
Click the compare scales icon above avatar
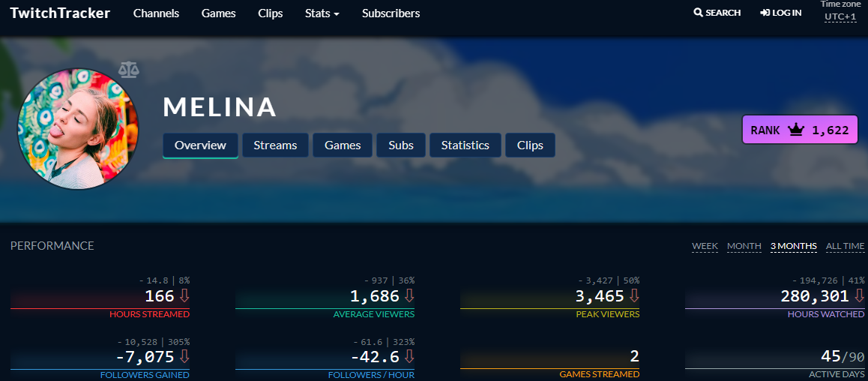coord(129,70)
